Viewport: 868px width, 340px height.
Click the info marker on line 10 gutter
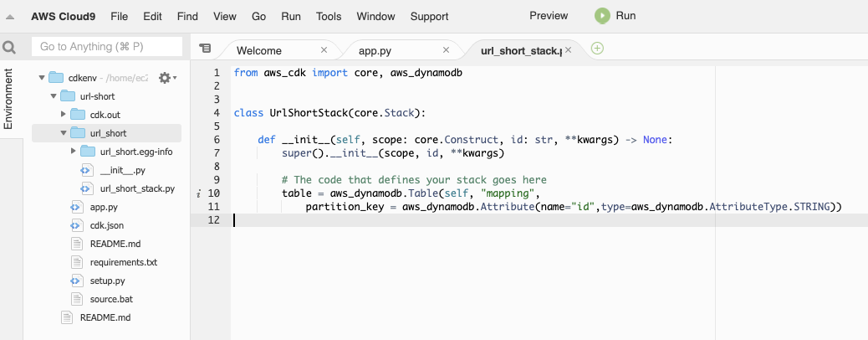pos(198,193)
